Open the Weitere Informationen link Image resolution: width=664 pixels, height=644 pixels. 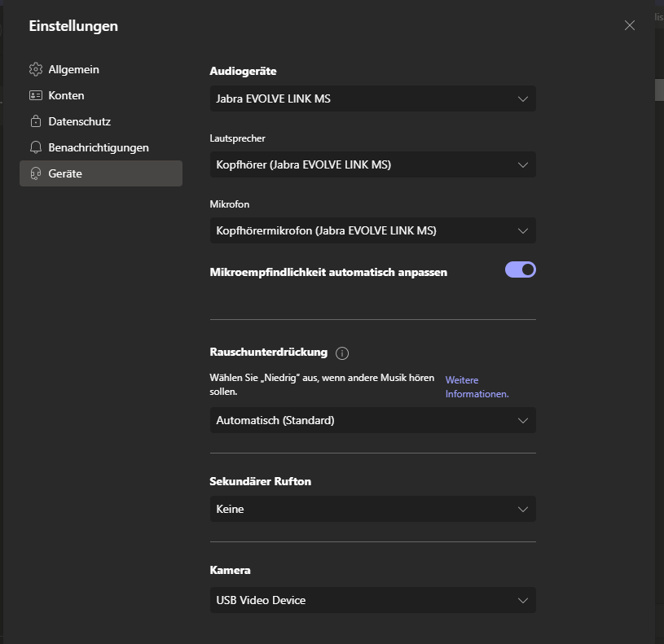point(477,387)
